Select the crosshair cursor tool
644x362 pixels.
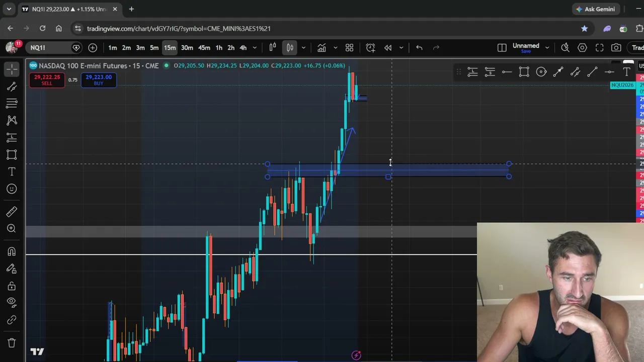(12, 69)
